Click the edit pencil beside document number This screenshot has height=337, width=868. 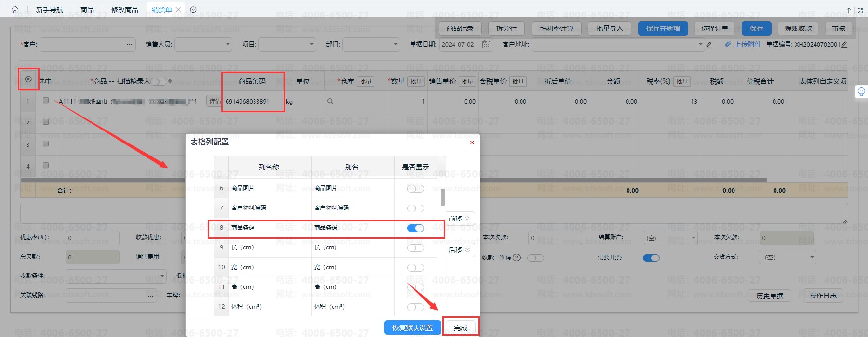click(x=844, y=44)
